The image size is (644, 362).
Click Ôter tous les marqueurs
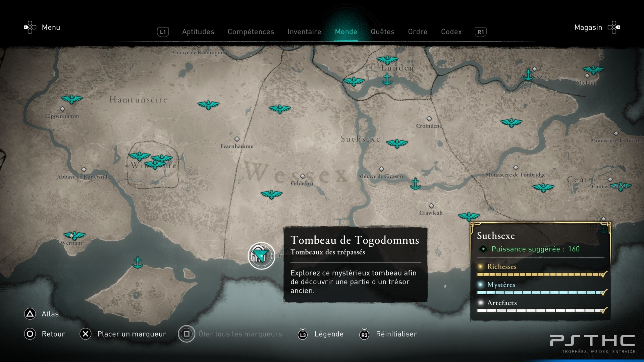coord(240,334)
